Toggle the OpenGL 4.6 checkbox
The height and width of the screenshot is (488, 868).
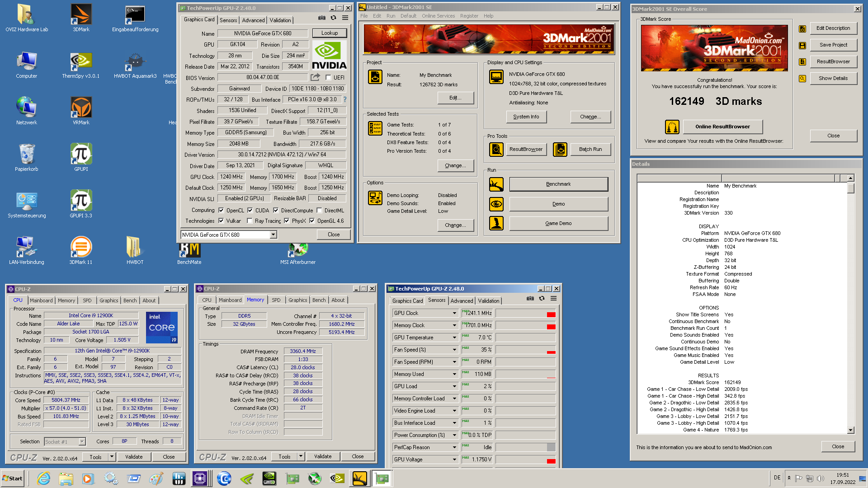312,221
